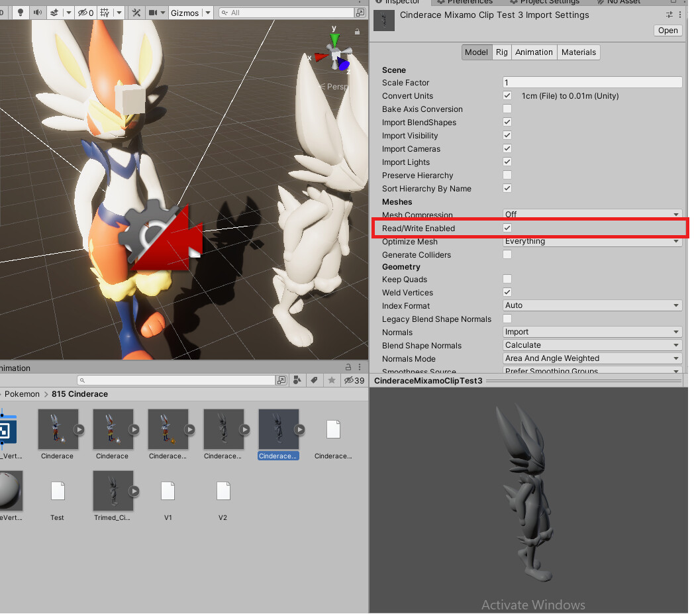Toggle scene audio in the toolbar

(x=38, y=11)
